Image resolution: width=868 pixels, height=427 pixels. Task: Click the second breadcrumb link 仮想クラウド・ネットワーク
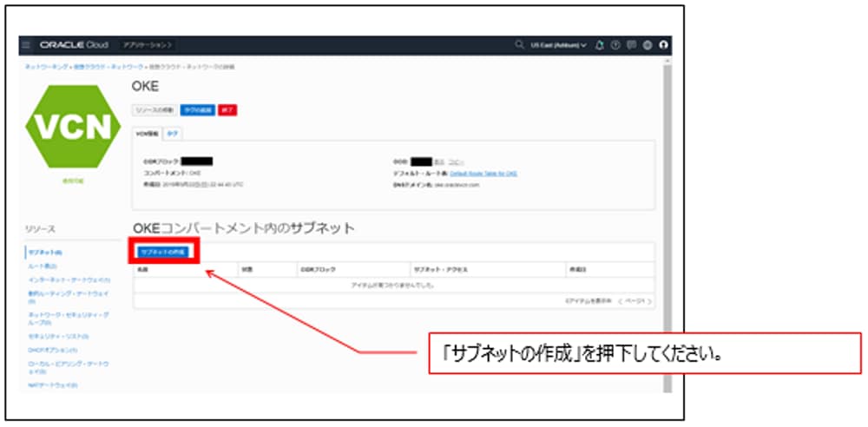(x=107, y=67)
